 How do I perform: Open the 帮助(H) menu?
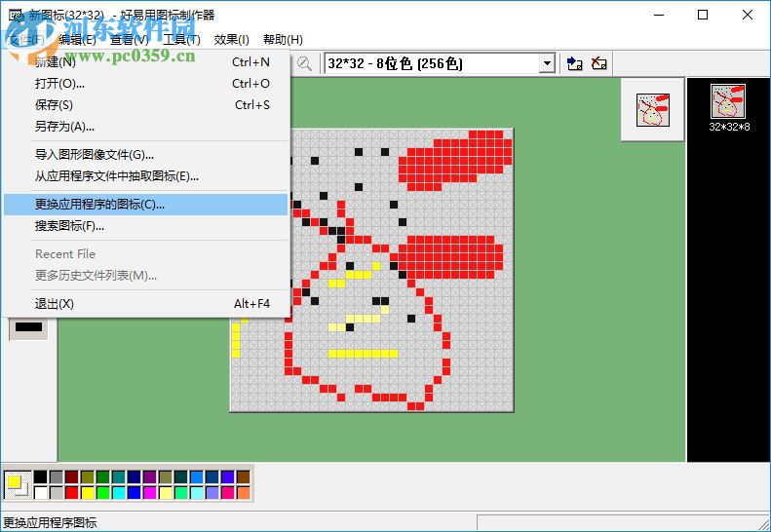[x=283, y=40]
